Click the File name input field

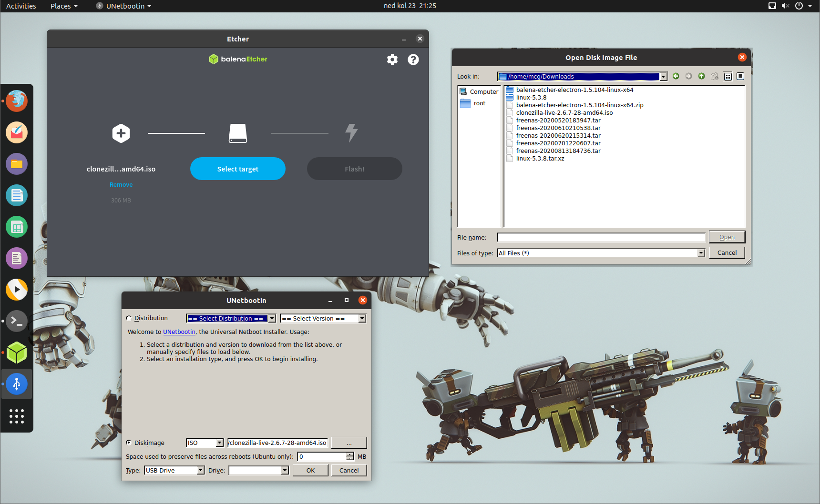601,237
